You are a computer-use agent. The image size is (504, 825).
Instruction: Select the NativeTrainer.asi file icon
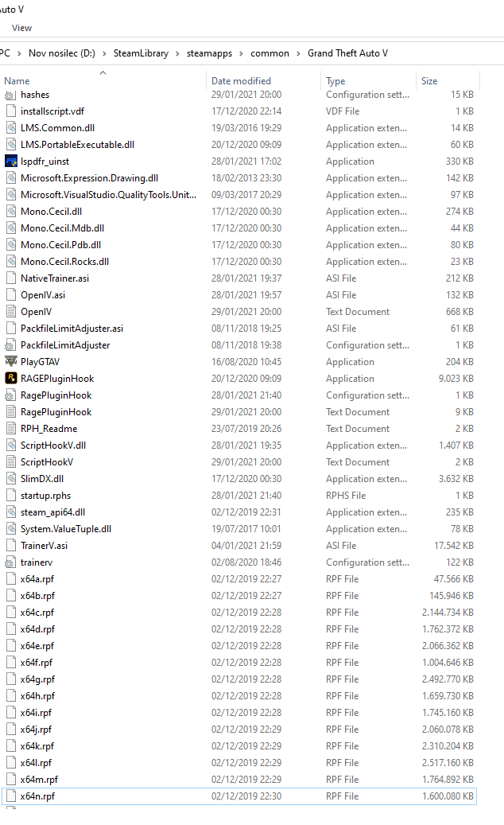tap(10, 278)
